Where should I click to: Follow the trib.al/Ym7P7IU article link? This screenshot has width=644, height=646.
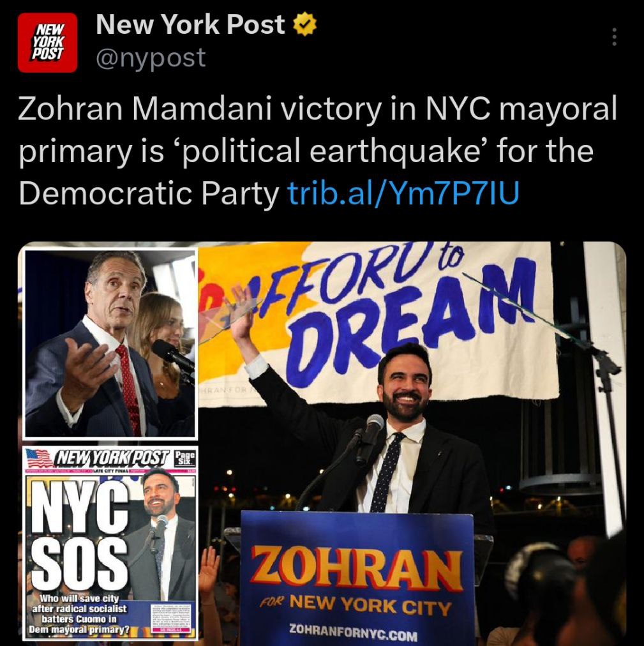coord(403,193)
